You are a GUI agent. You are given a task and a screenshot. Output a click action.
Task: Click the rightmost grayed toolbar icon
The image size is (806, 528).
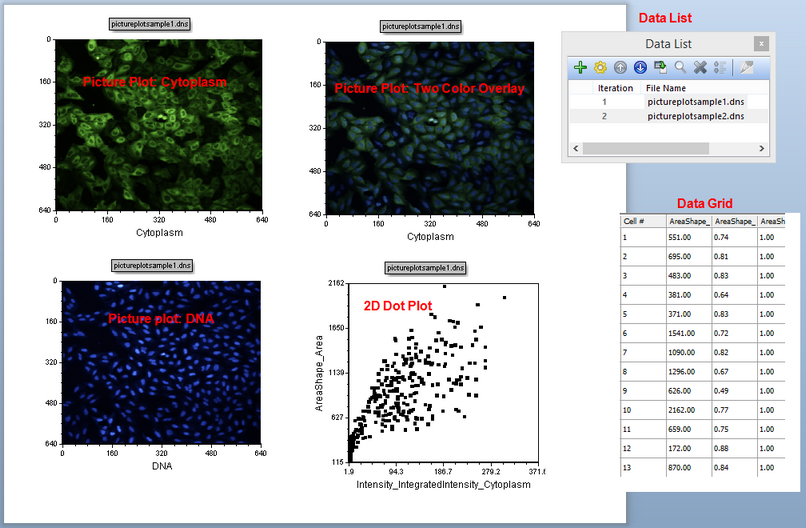tap(746, 68)
